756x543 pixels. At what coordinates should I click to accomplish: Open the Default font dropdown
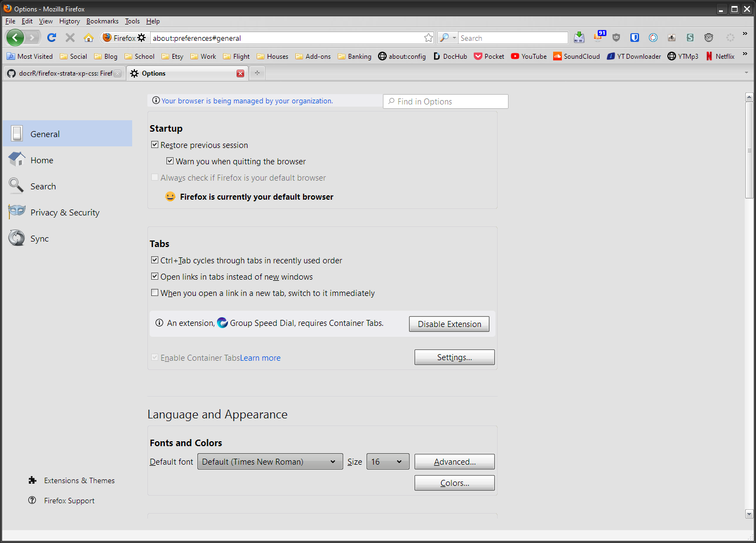[270, 461]
